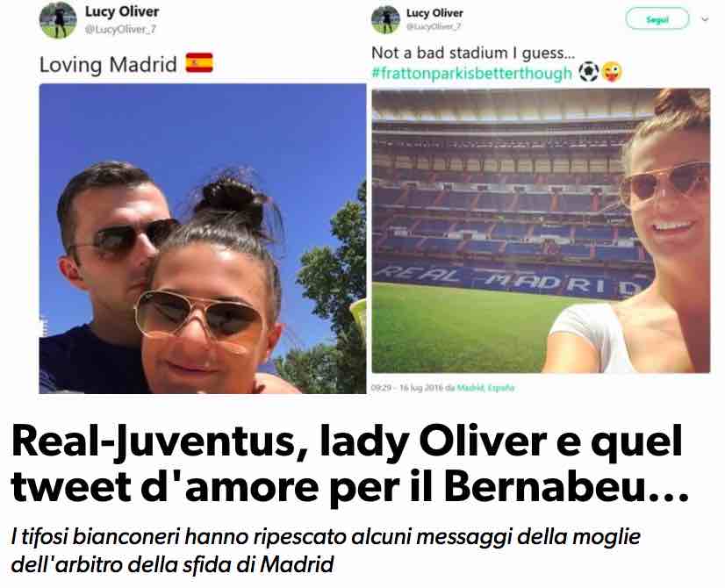Click the 'Not a bad stadium I guess...' text
Image resolution: width=725 pixels, height=588 pixels.
(473, 53)
